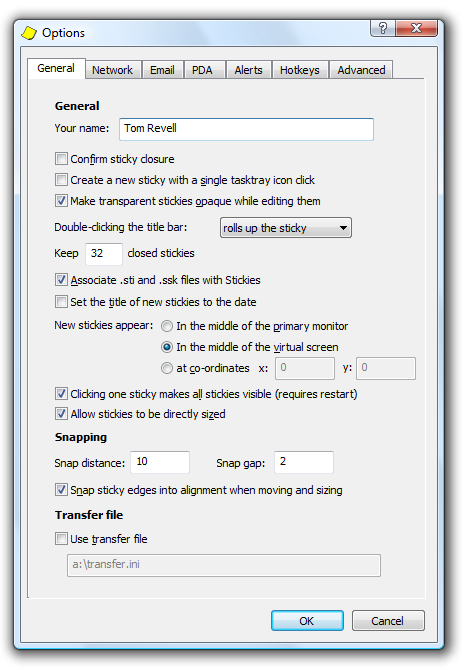The width and height of the screenshot is (462, 668).
Task: Uncheck Make transparent stickies opaque while editing
Action: coord(61,200)
